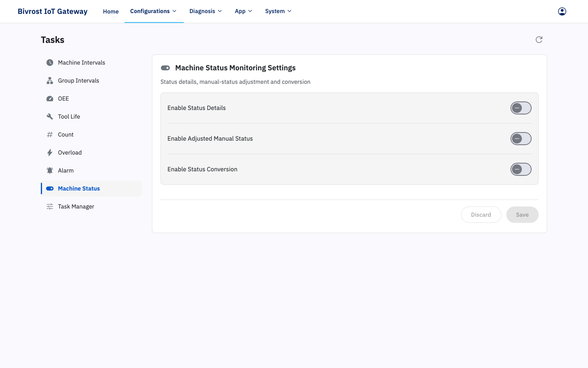Viewport: 588px width, 368px height.
Task: Click the Discard button
Action: click(481, 215)
